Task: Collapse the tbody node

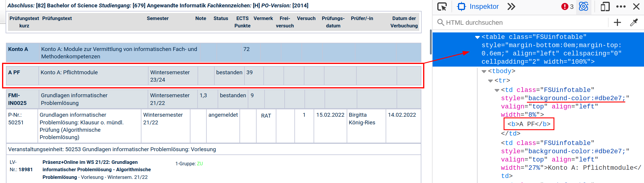Action: click(x=484, y=71)
